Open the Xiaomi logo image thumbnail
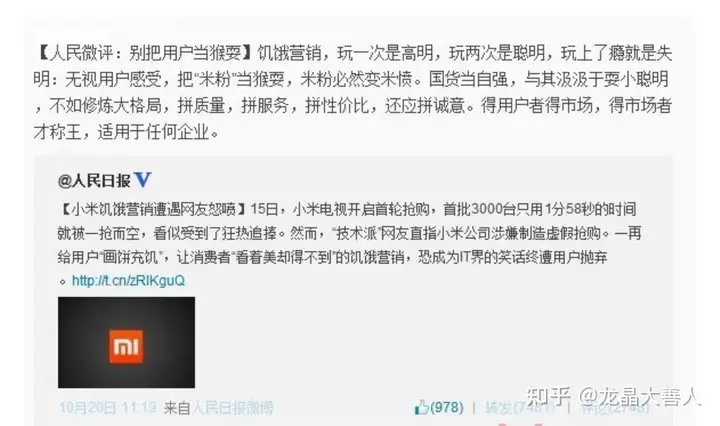 click(126, 342)
